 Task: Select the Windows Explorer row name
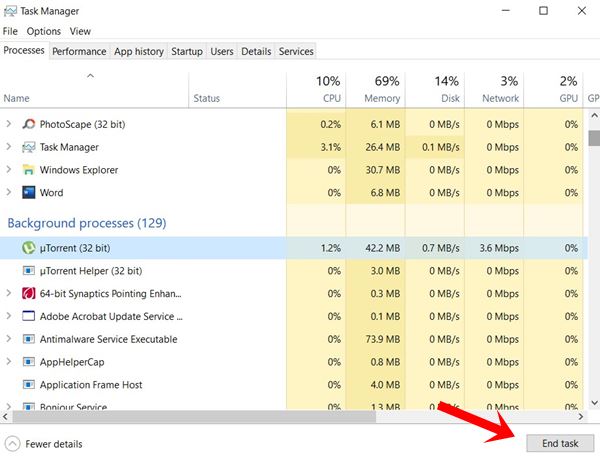(79, 169)
